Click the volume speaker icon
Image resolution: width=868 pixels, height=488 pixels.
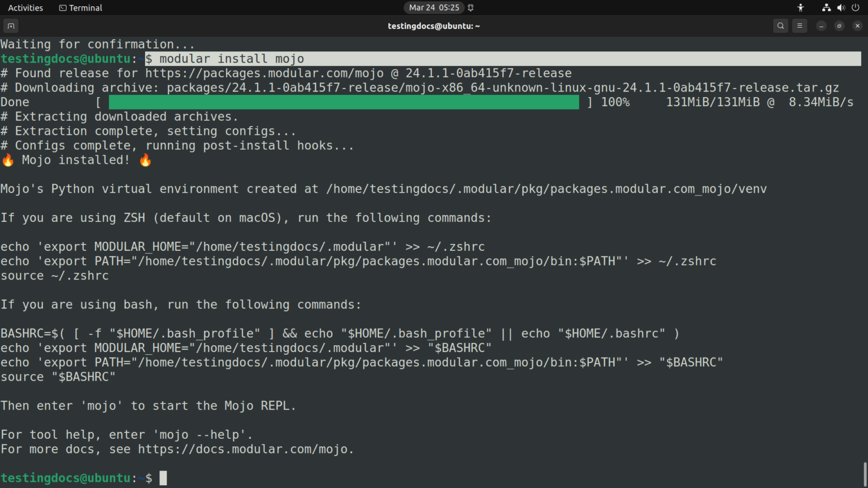coord(841,7)
